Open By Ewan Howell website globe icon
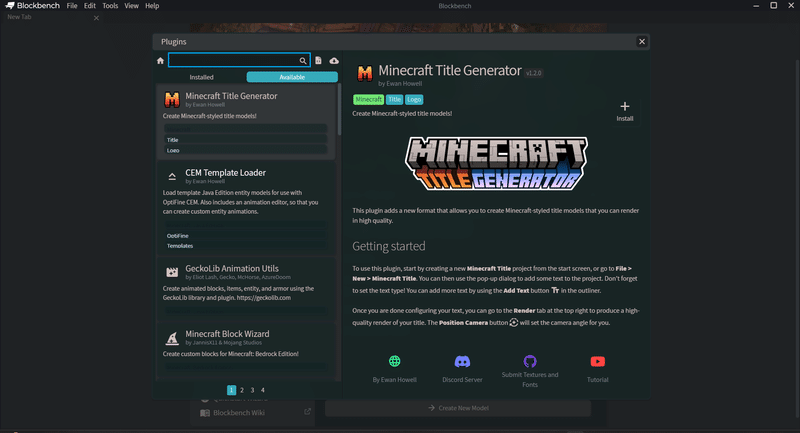The width and height of the screenshot is (800, 433). point(394,361)
